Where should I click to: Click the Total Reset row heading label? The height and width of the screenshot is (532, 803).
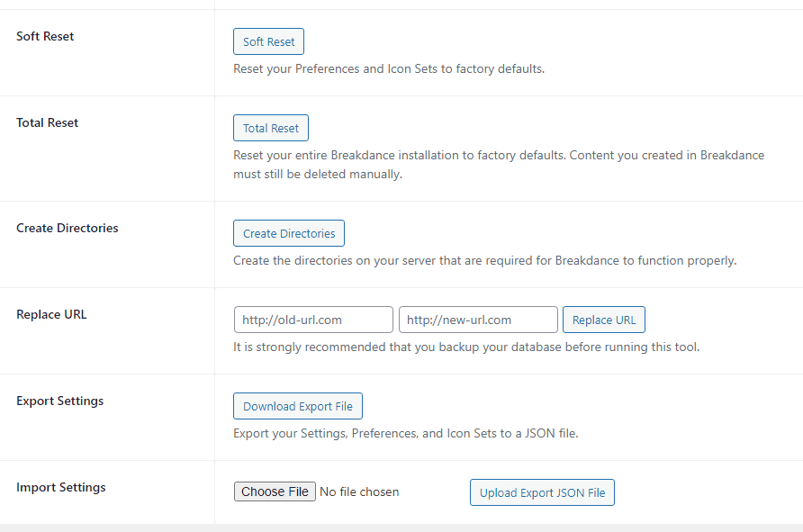click(x=47, y=122)
